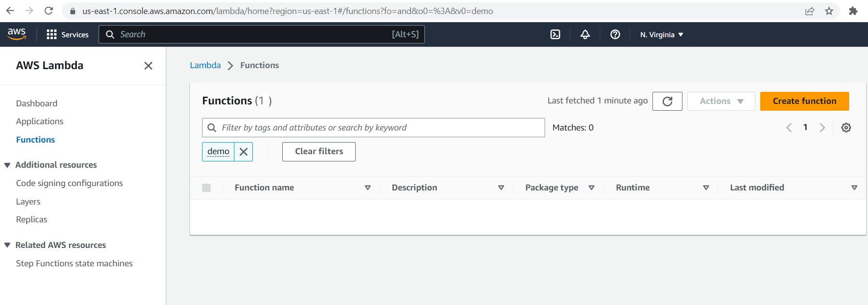
Task: Open Layers in sidebar
Action: click(x=28, y=202)
